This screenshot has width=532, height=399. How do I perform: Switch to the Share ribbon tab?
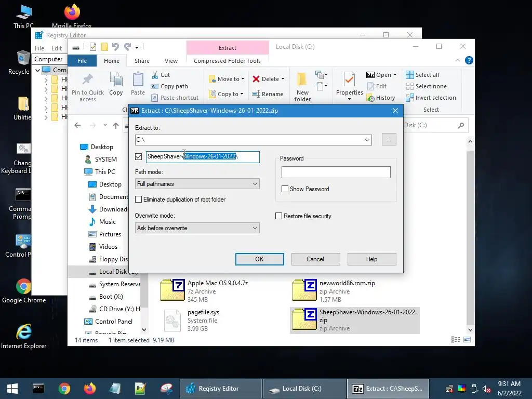[x=142, y=61]
